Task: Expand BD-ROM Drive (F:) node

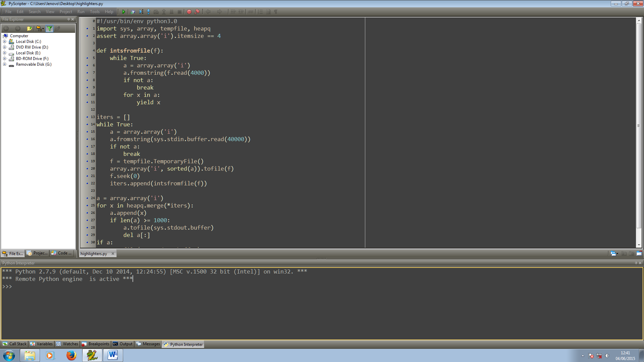Action: tap(5, 59)
